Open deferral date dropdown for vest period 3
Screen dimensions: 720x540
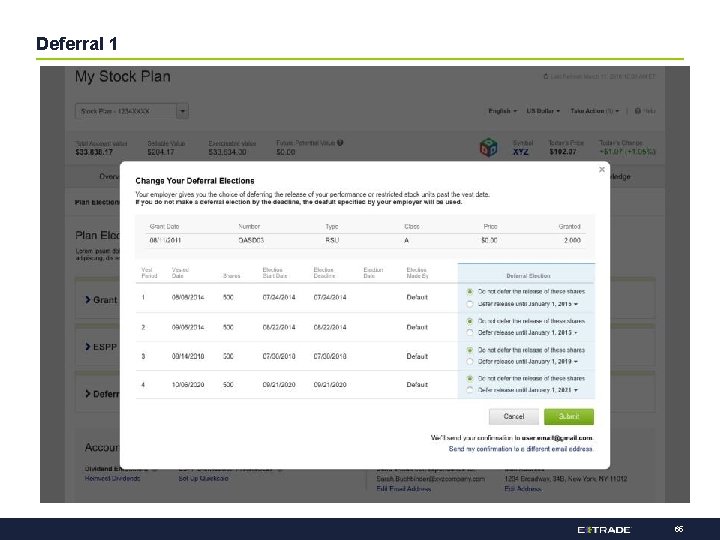point(576,361)
